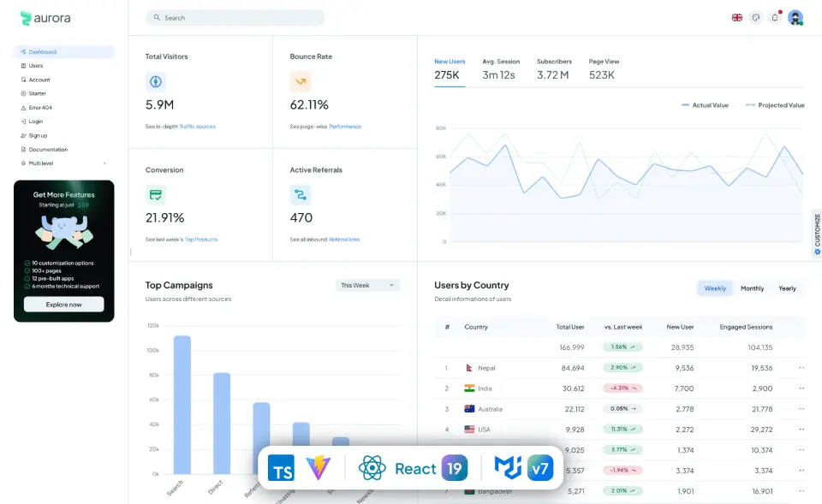822x504 pixels.
Task: Click the Explore now button
Action: [x=63, y=304]
